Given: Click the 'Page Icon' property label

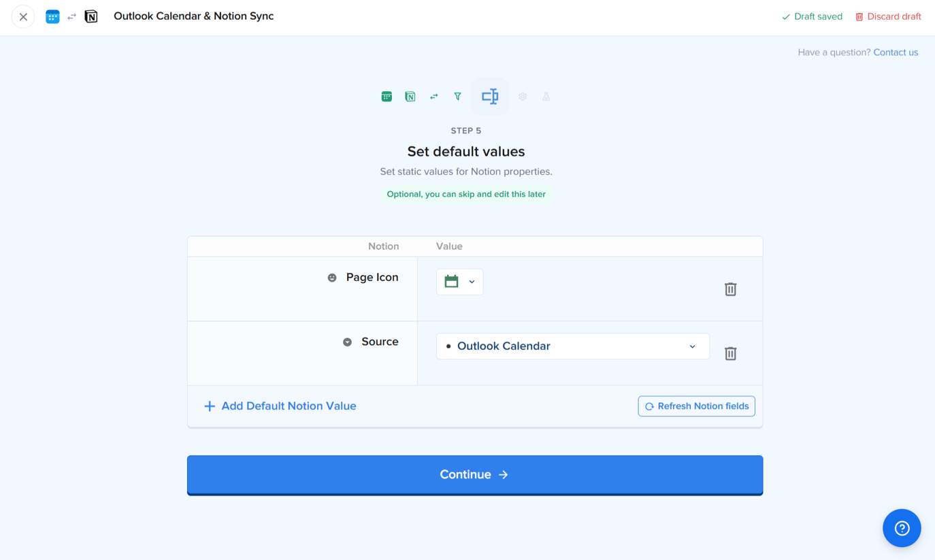Looking at the screenshot, I should click(x=372, y=278).
